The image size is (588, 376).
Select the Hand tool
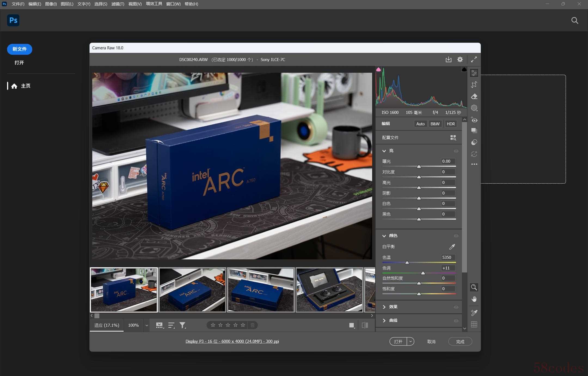(x=474, y=299)
